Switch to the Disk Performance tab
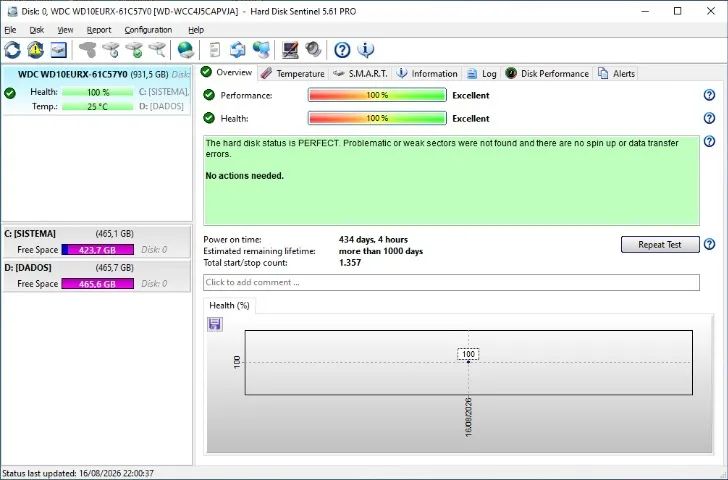 tap(547, 73)
